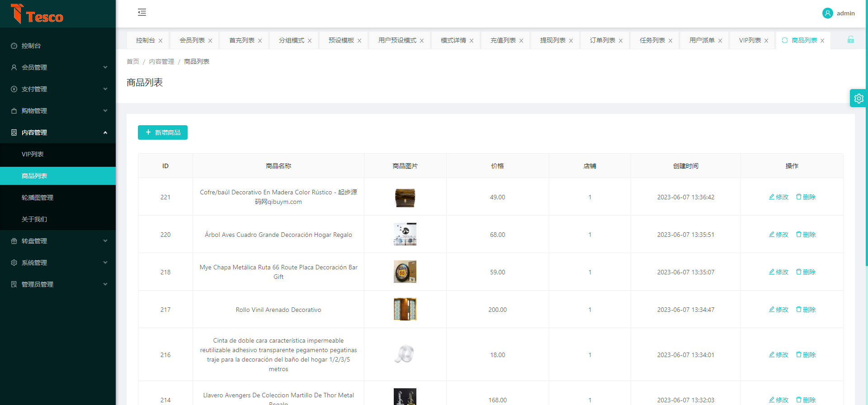Close the 会员列表 tab
Image resolution: width=868 pixels, height=405 pixels.
(x=210, y=41)
